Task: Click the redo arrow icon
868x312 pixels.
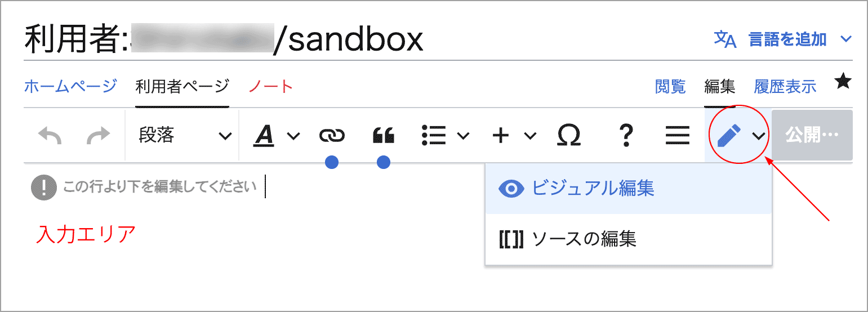Action: (x=98, y=136)
